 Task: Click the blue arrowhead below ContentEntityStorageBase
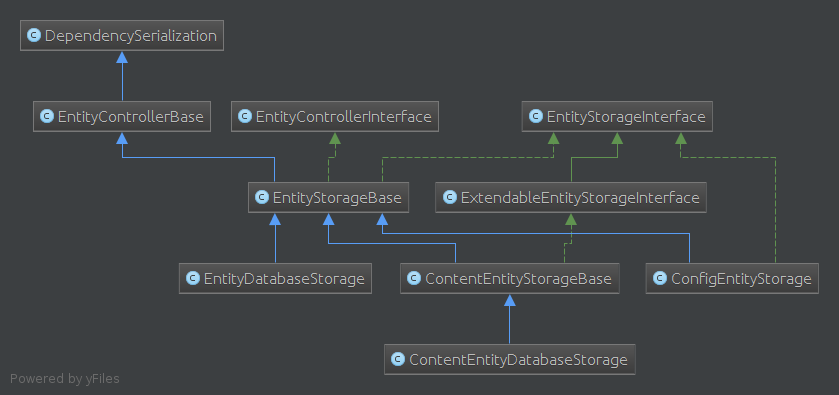[509, 300]
